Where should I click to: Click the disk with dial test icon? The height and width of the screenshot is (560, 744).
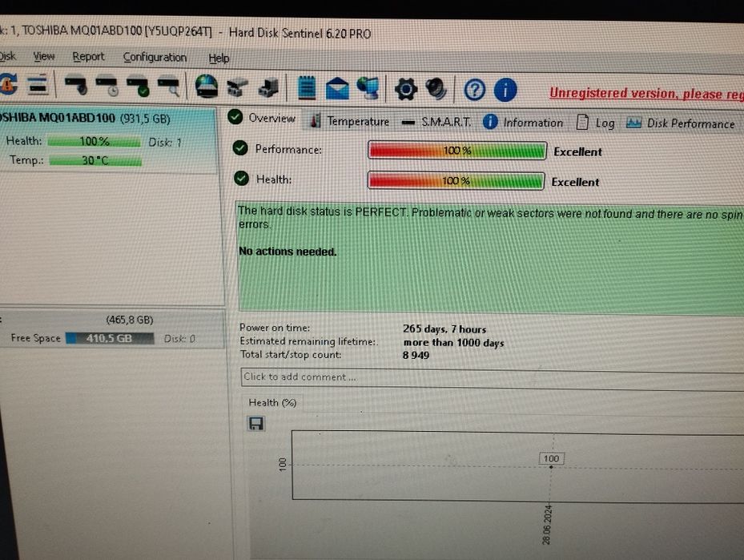[x=76, y=86]
